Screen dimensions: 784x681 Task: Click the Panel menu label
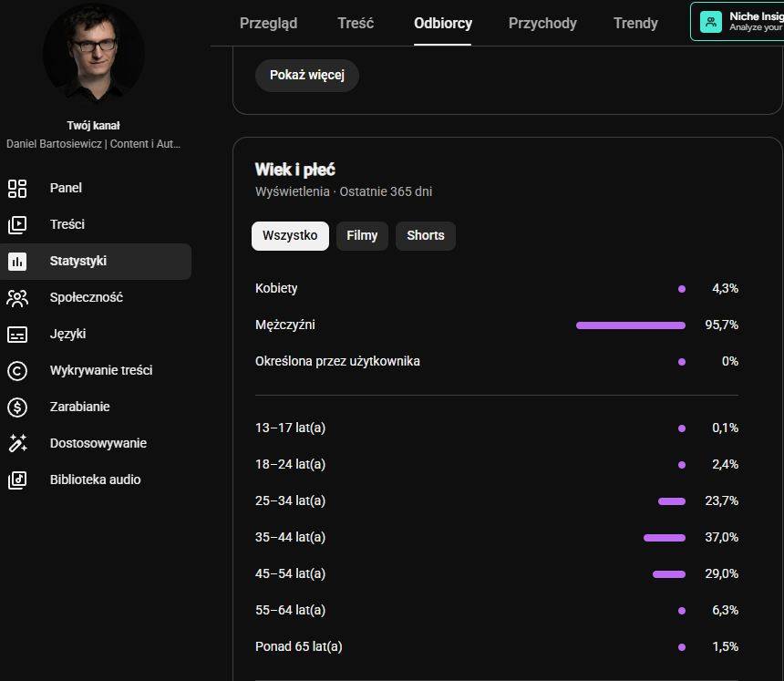click(66, 188)
